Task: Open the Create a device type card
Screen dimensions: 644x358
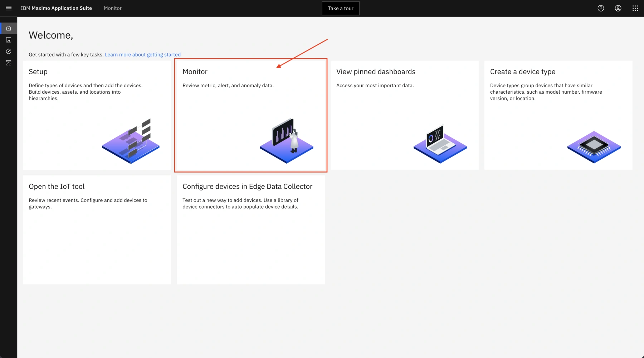Action: pyautogui.click(x=558, y=115)
